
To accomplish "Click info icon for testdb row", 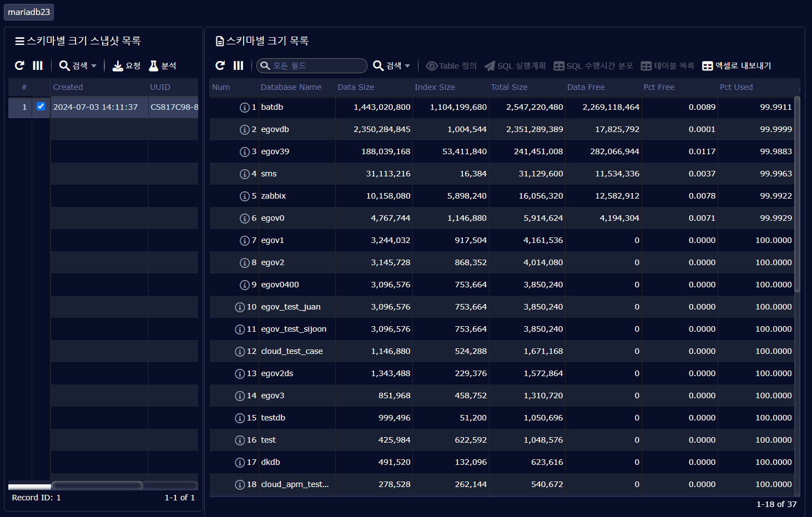I will (240, 418).
